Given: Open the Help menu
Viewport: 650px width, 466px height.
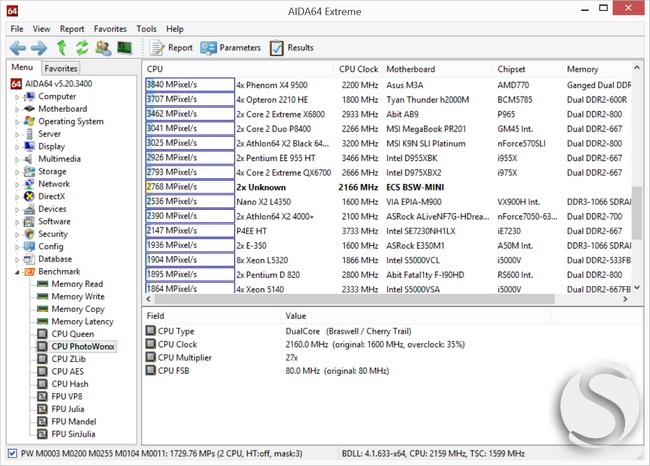Looking at the screenshot, I should coord(175,29).
